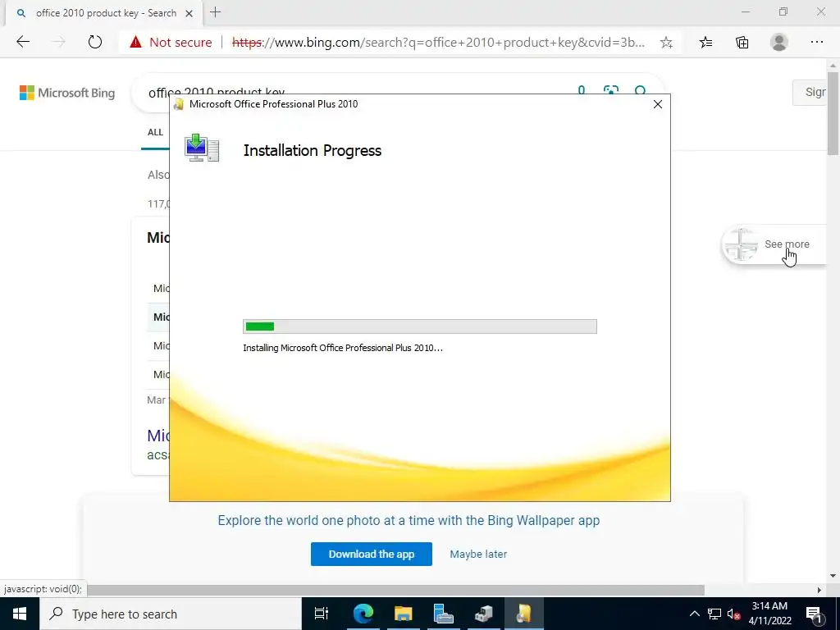Open the Windows Start menu
Image resolution: width=840 pixels, height=630 pixels.
[x=20, y=614]
